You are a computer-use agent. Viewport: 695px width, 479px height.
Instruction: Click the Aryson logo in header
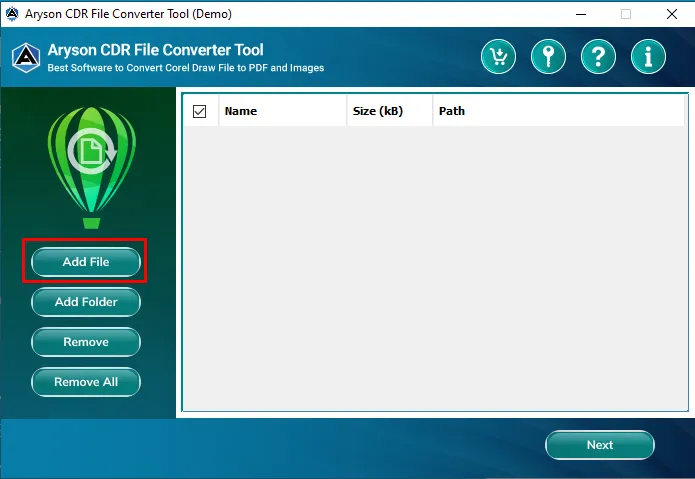tap(26, 58)
